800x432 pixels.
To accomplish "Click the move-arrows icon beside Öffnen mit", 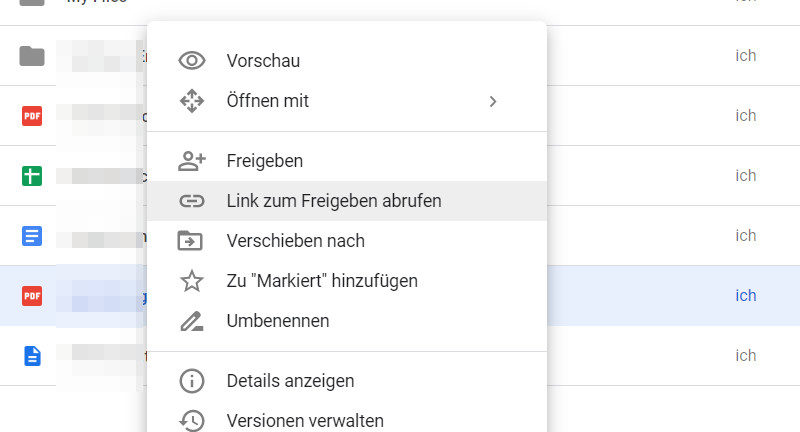I will 191,101.
